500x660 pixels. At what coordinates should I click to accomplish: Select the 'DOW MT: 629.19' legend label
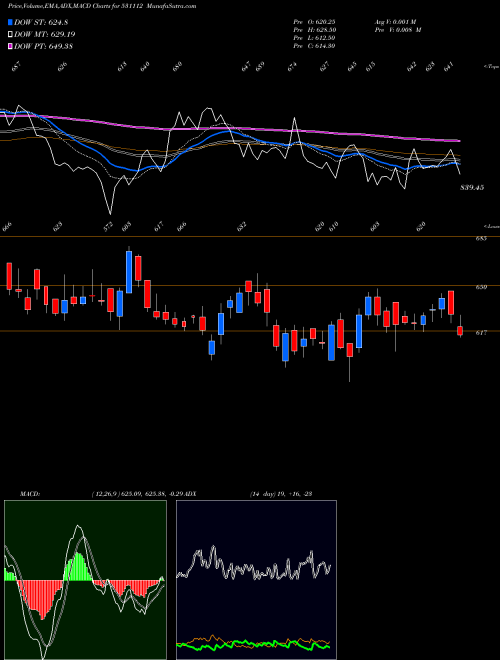45,34
